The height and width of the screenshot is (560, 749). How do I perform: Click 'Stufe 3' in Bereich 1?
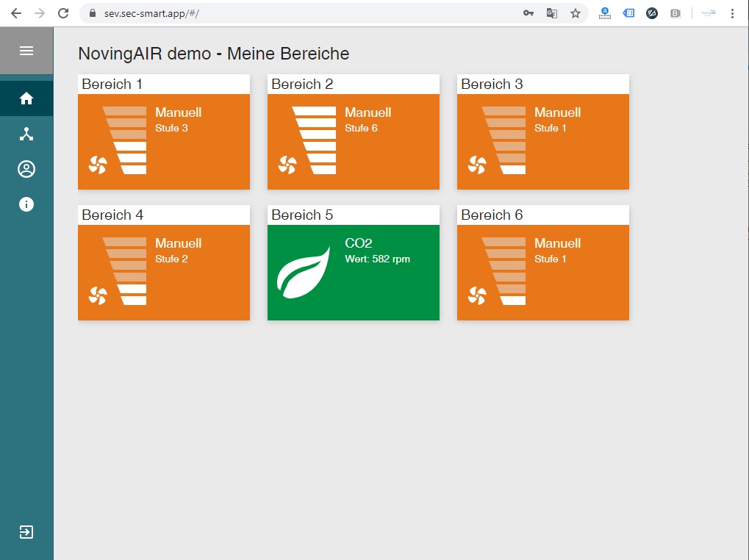tap(171, 128)
